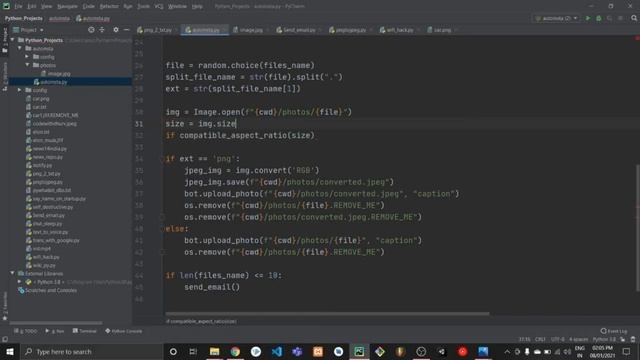Click the editor vertical scrollbar thumb
This screenshot has height=360, width=640.
[x=638, y=228]
